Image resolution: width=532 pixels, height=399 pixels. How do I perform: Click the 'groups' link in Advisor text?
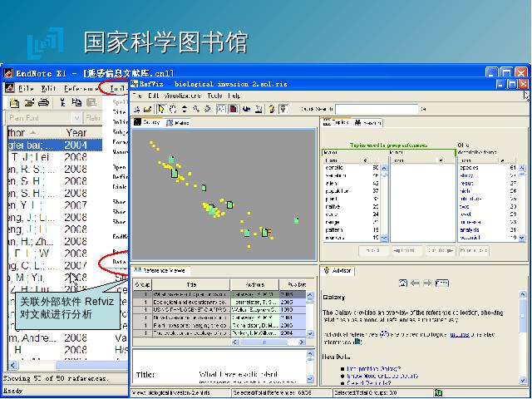tap(460, 334)
